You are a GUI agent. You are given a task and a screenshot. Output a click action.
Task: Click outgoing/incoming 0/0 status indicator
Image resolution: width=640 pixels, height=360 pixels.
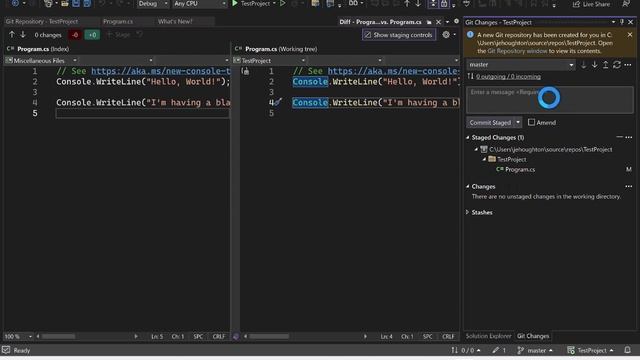[466, 350]
